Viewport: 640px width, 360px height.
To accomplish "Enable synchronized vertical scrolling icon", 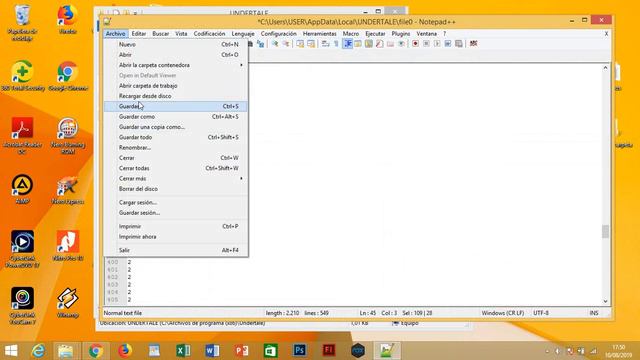I will (300, 44).
